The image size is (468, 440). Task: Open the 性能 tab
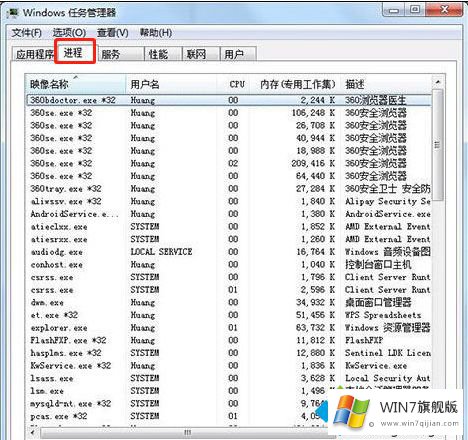point(163,54)
